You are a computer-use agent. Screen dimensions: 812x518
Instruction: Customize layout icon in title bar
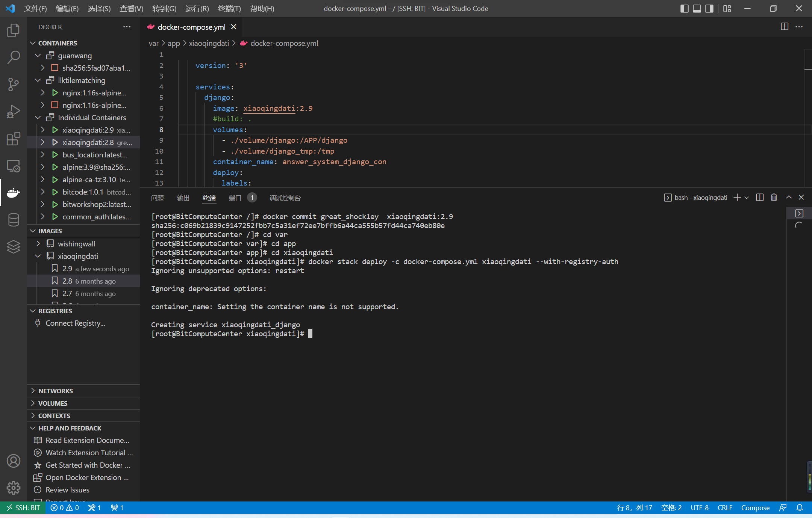click(x=727, y=8)
